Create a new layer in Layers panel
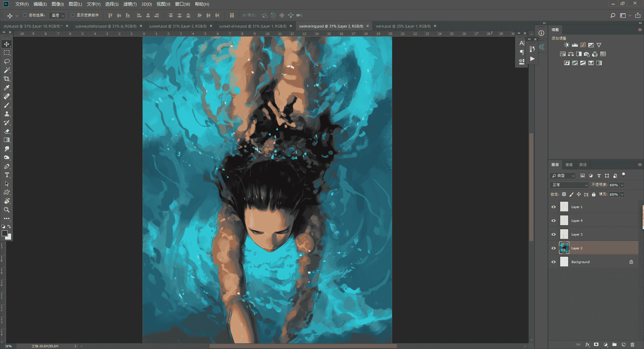The width and height of the screenshot is (644, 349). click(x=624, y=345)
